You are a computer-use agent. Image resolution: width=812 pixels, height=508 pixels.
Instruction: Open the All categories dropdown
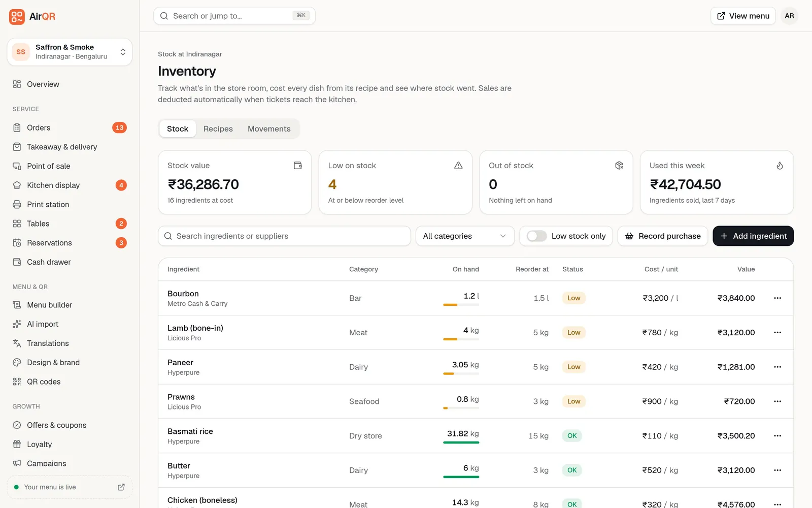(465, 236)
